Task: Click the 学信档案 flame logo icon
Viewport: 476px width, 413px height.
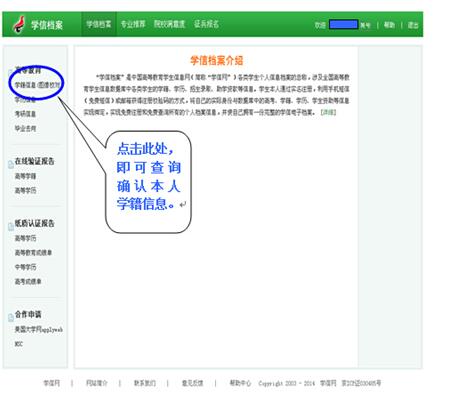Action: pos(20,25)
